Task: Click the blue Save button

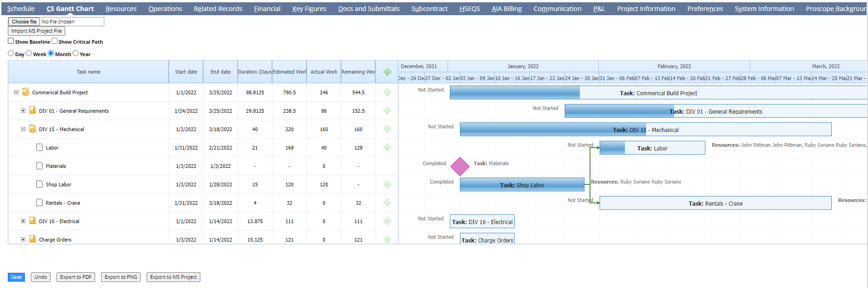Action: pos(16,277)
